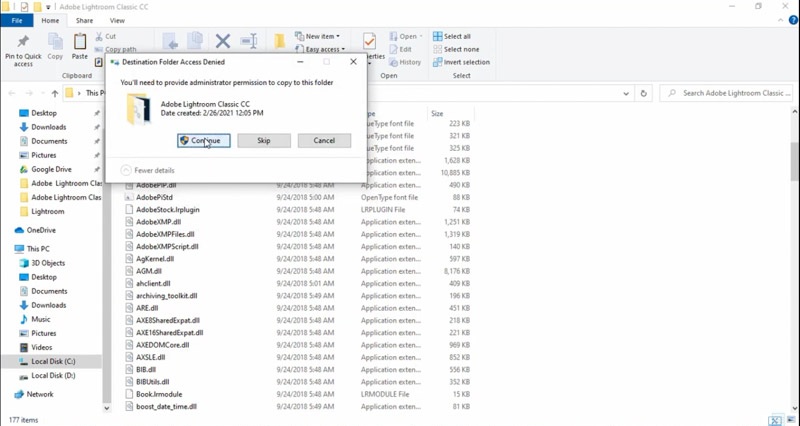
Task: Click the Move to arrow icon
Action: coord(170,41)
